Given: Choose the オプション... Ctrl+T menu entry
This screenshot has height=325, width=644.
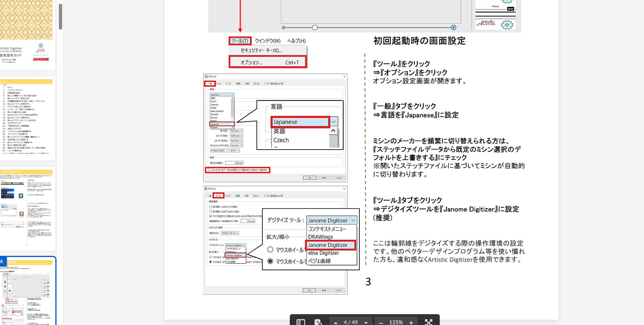Looking at the screenshot, I should click(x=268, y=62).
